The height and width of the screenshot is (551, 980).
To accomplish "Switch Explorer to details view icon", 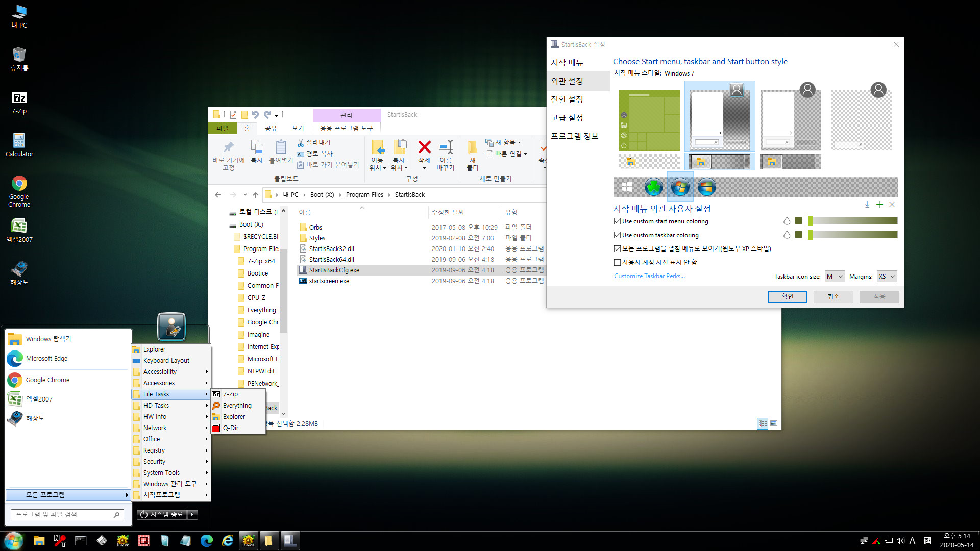I will [763, 423].
